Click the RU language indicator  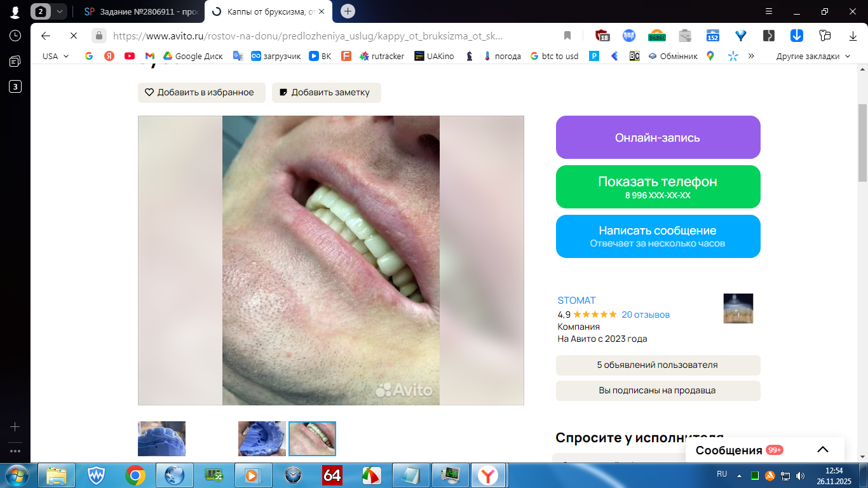click(722, 474)
